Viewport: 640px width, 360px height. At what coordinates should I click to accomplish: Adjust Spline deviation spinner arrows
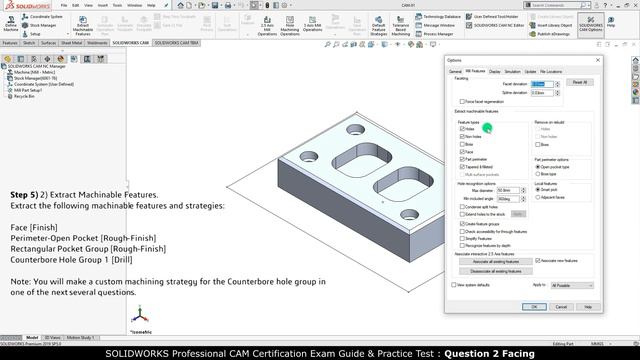pyautogui.click(x=557, y=93)
